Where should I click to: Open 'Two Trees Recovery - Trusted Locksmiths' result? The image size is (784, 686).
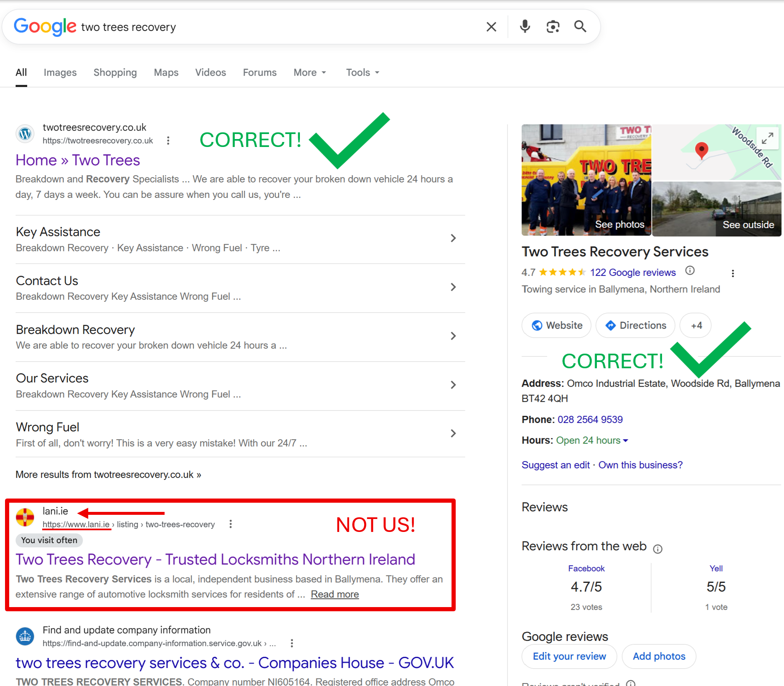coord(216,559)
